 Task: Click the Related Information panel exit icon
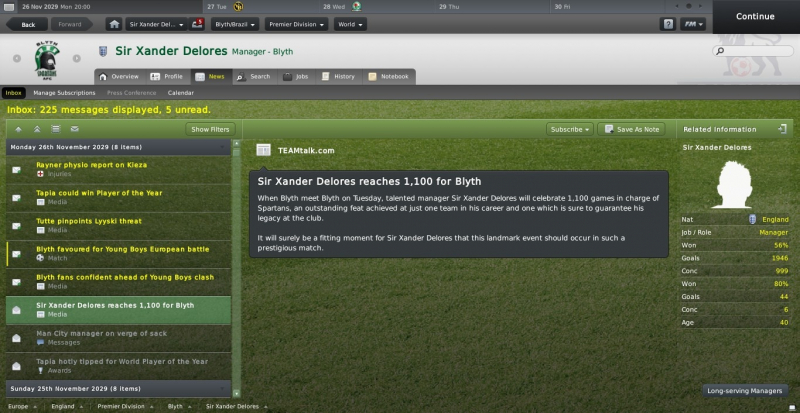point(782,129)
